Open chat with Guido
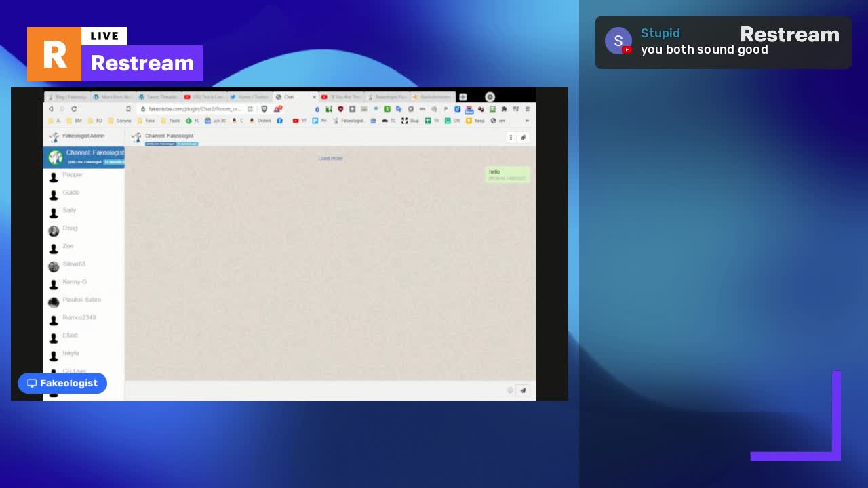 83,193
